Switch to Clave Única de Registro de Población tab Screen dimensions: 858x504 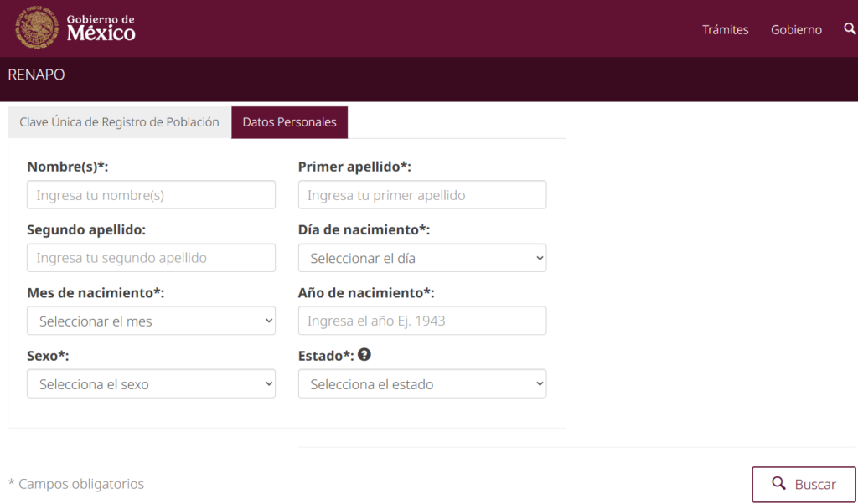pyautogui.click(x=119, y=122)
